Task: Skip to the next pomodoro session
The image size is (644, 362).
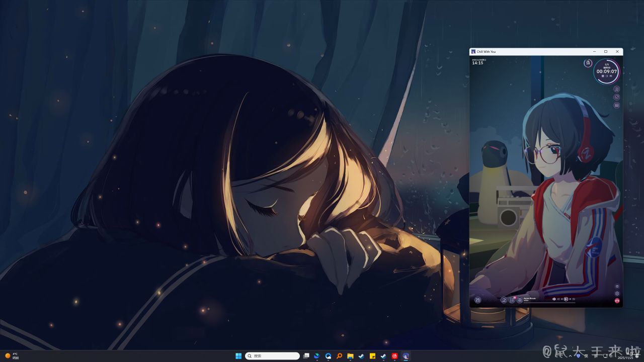Action: (611, 76)
